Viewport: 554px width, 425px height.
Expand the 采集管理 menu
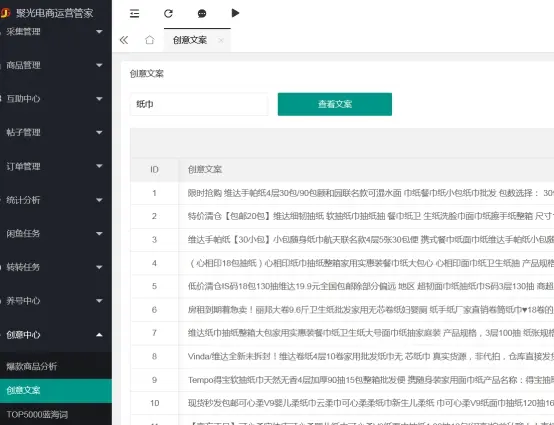tap(56, 32)
